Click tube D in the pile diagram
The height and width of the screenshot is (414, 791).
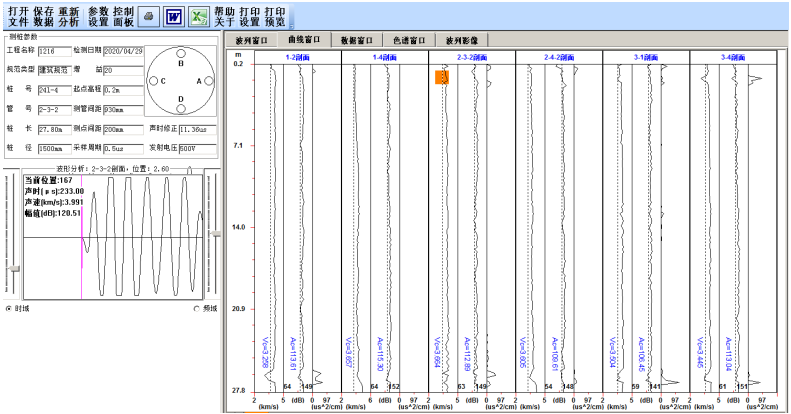181,108
